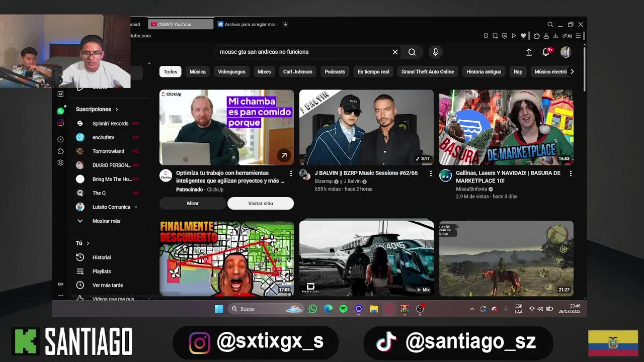Select the Todos filter chip
Viewport: 644px width, 362px height.
click(x=171, y=72)
